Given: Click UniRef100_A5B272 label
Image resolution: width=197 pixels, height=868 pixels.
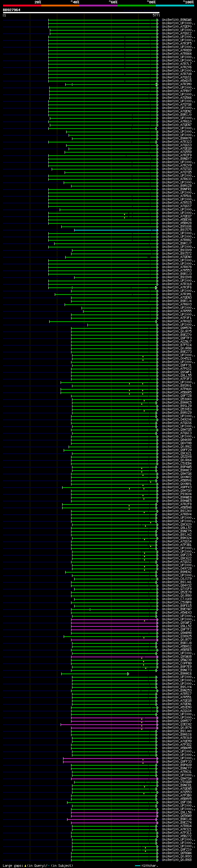Looking at the screenshot, I should (x=177, y=836).
